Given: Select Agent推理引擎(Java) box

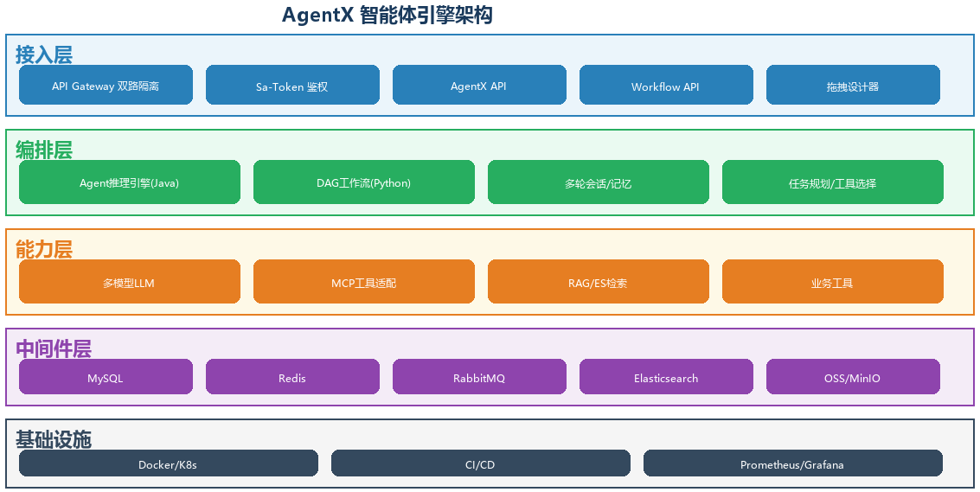Looking at the screenshot, I should coord(130,182).
